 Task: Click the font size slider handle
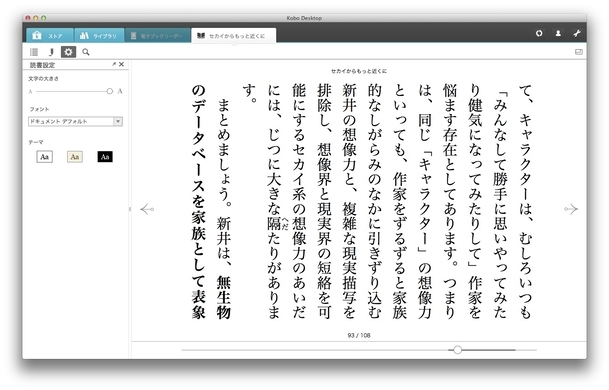pos(110,91)
